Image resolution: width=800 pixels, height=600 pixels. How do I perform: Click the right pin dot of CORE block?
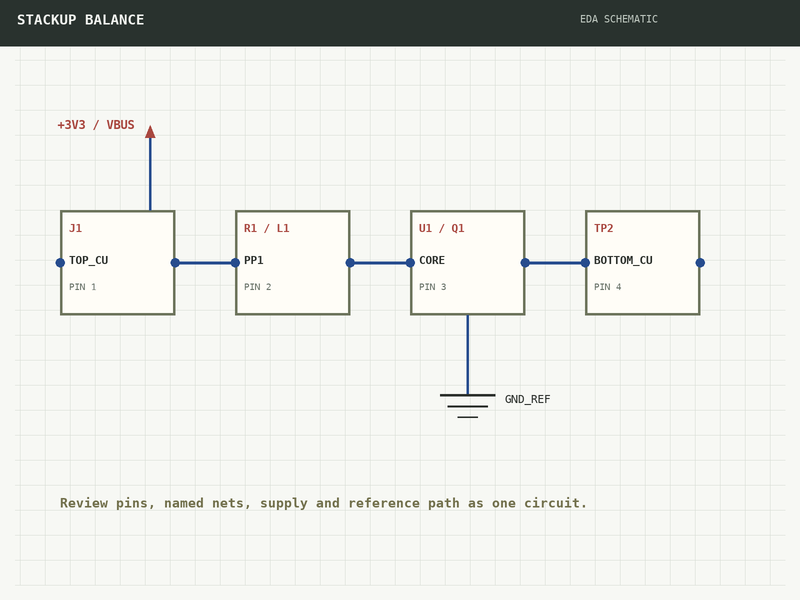(525, 263)
